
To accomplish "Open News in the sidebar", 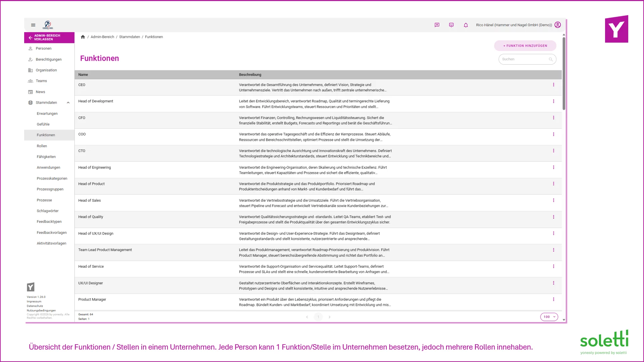I will click(x=49, y=92).
